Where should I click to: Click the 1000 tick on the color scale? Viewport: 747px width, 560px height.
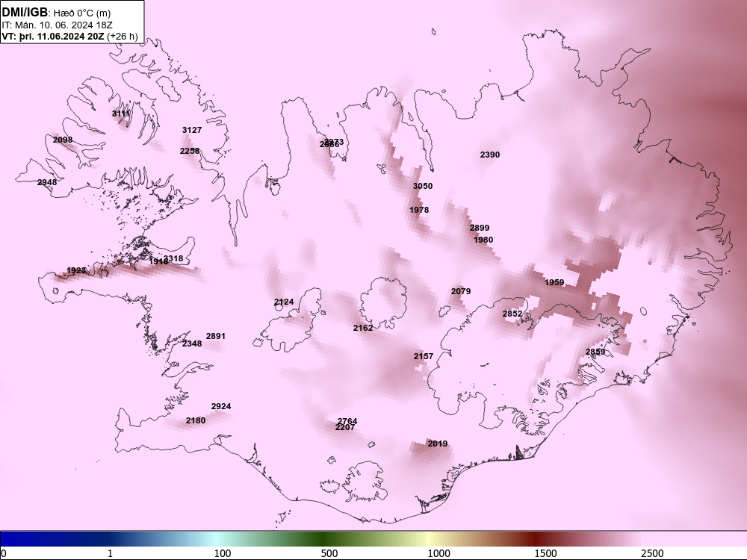[438, 553]
